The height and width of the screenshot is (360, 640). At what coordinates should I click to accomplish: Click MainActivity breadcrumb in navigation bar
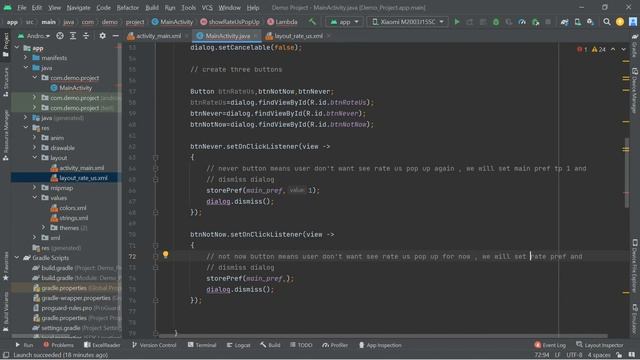click(172, 22)
